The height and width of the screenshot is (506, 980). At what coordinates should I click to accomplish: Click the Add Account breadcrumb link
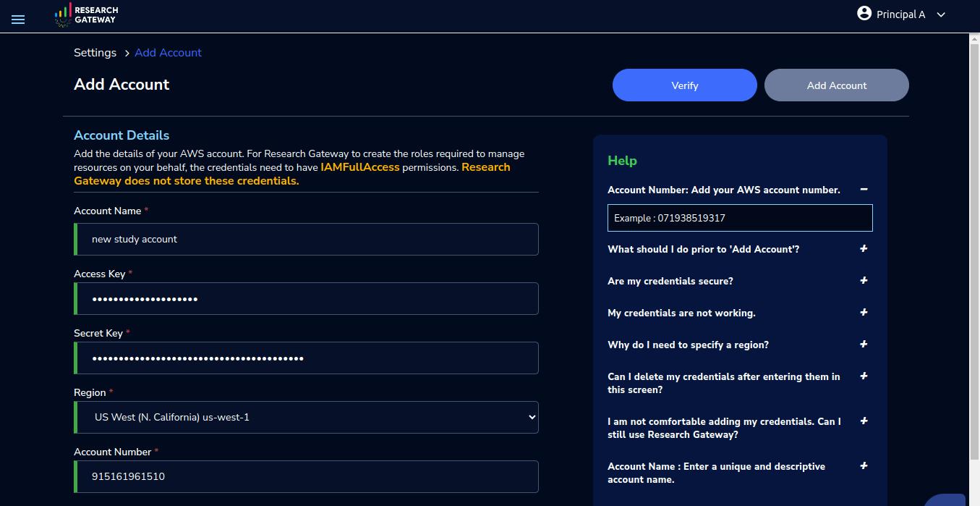point(168,53)
